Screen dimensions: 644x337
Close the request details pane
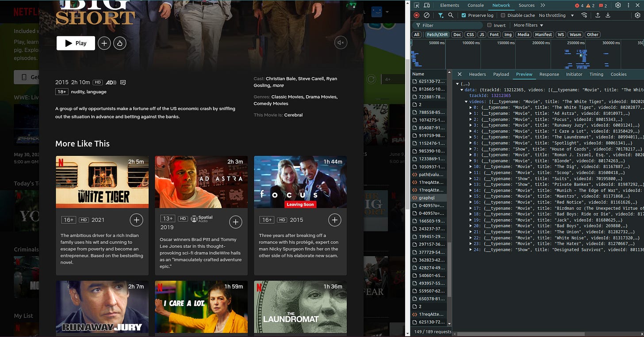point(460,74)
